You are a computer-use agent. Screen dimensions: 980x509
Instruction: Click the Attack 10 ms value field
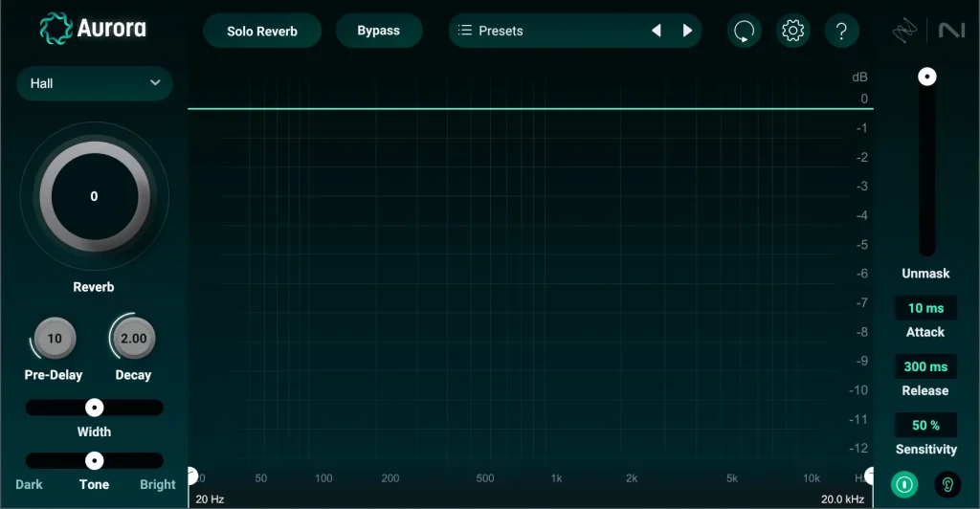pyautogui.click(x=925, y=308)
